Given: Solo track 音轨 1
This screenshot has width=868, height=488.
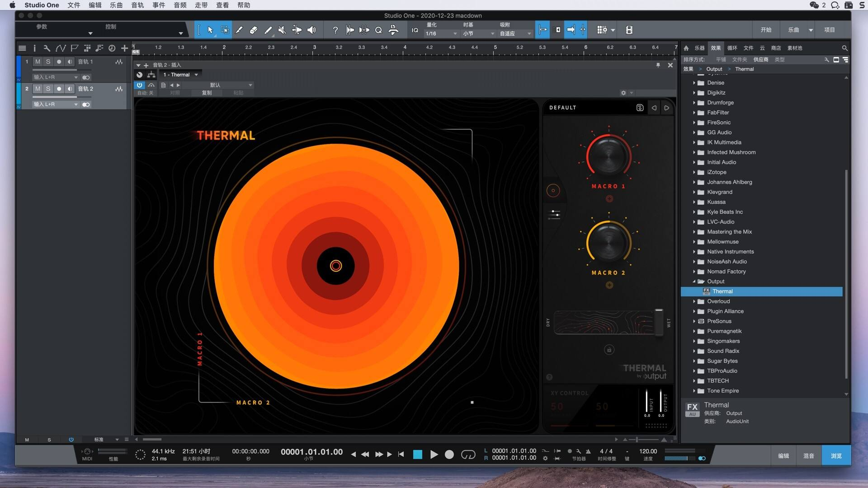Looking at the screenshot, I should pyautogui.click(x=48, y=61).
